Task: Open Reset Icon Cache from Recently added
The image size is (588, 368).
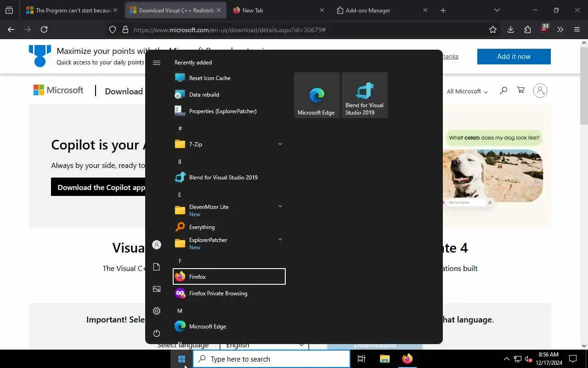Action: [229, 78]
